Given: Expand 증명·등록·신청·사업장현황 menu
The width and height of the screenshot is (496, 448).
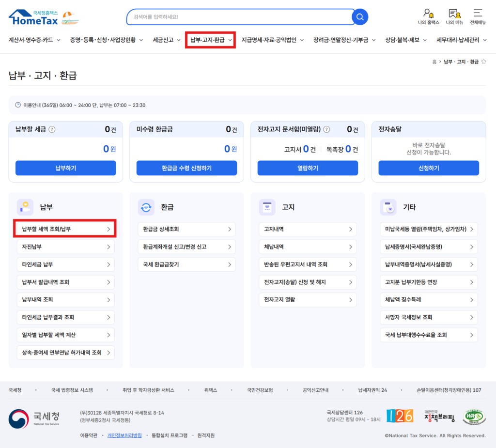Looking at the screenshot, I should coord(106,40).
